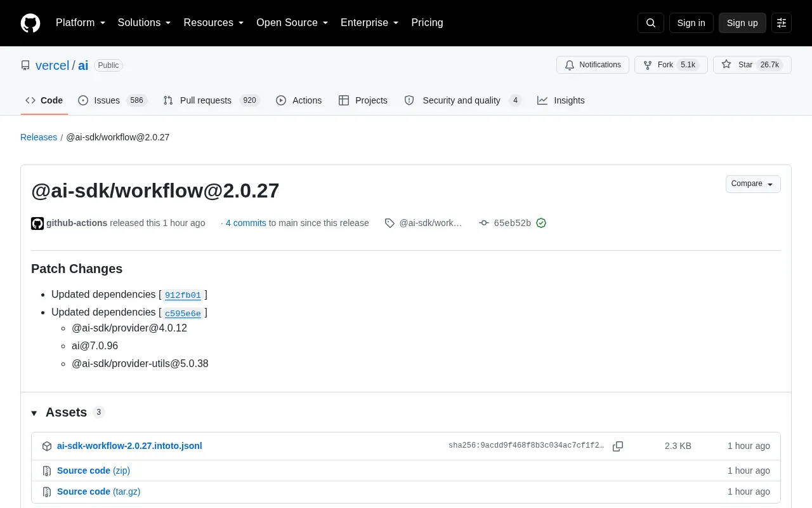Go back to the Releases breadcrumb
812x508 pixels.
point(39,137)
